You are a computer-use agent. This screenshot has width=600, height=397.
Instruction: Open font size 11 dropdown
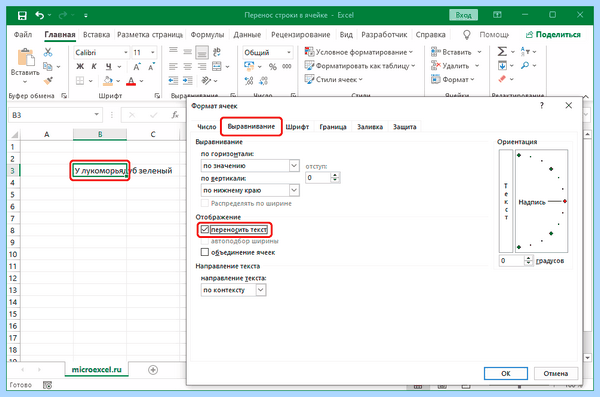point(152,52)
